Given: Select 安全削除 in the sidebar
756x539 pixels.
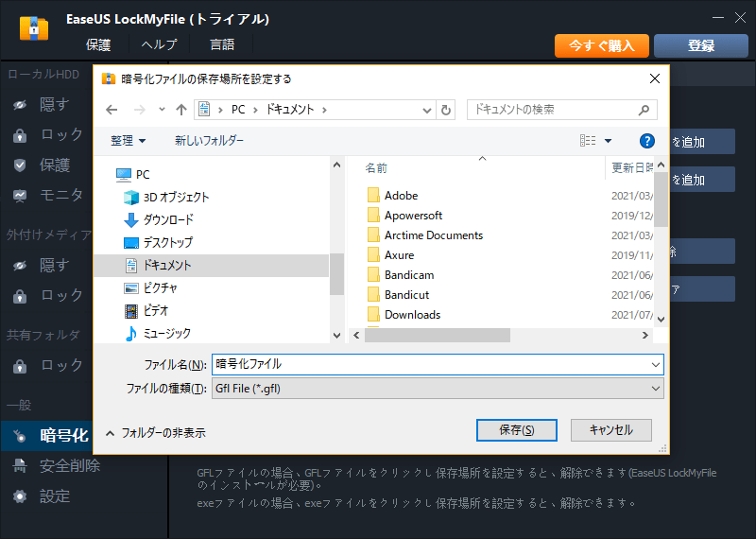Looking at the screenshot, I should pos(70,465).
